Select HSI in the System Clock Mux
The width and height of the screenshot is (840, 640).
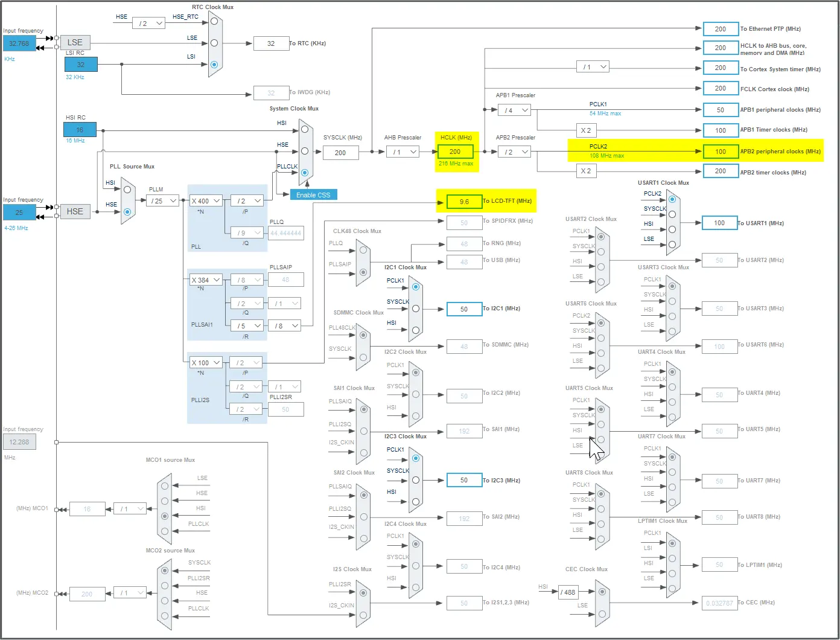(305, 129)
